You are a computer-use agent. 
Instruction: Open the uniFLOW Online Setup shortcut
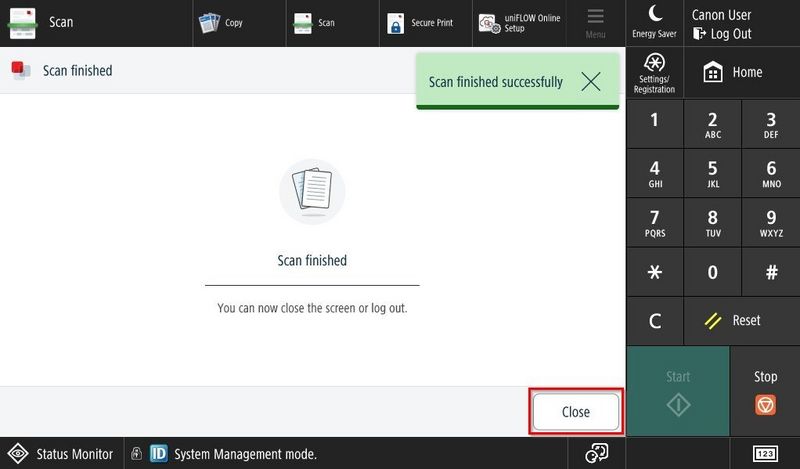tap(520, 22)
